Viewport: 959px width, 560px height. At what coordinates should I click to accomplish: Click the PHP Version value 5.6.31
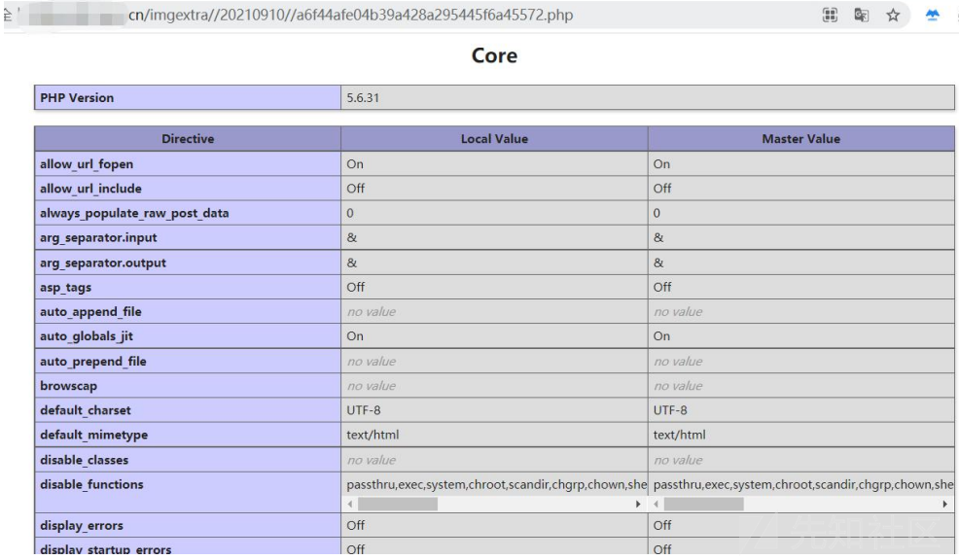(363, 97)
